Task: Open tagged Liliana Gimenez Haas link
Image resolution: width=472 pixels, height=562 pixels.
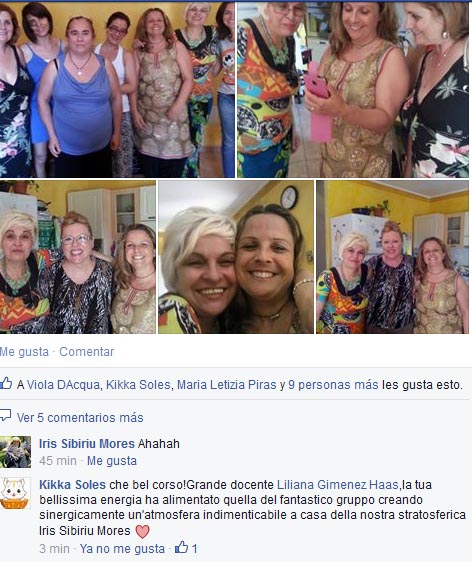Action: coord(338,485)
